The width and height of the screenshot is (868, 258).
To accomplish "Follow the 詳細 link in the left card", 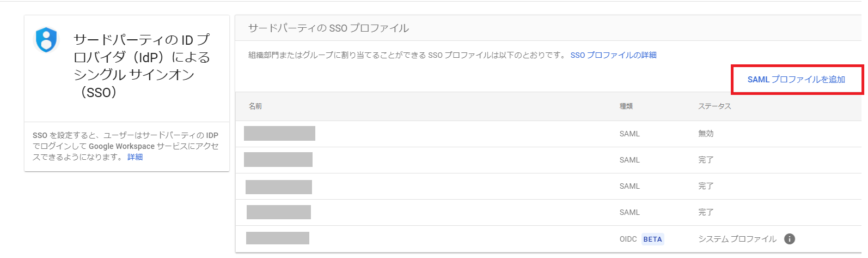I will click(135, 157).
